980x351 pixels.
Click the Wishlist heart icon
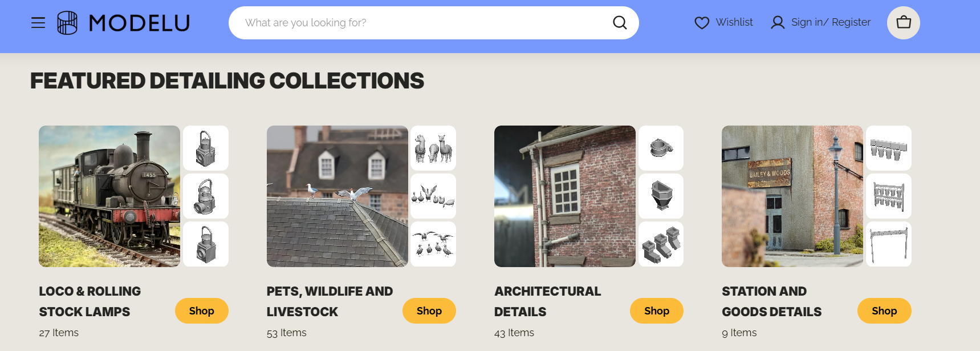click(702, 23)
